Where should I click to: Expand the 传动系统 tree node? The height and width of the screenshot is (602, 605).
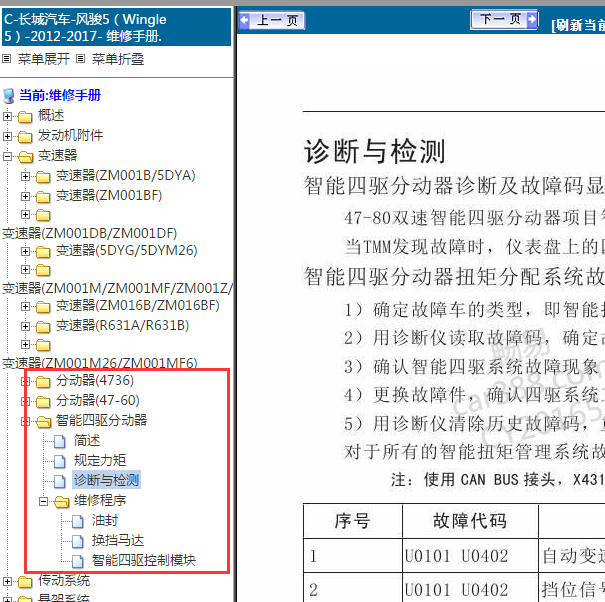[7, 581]
